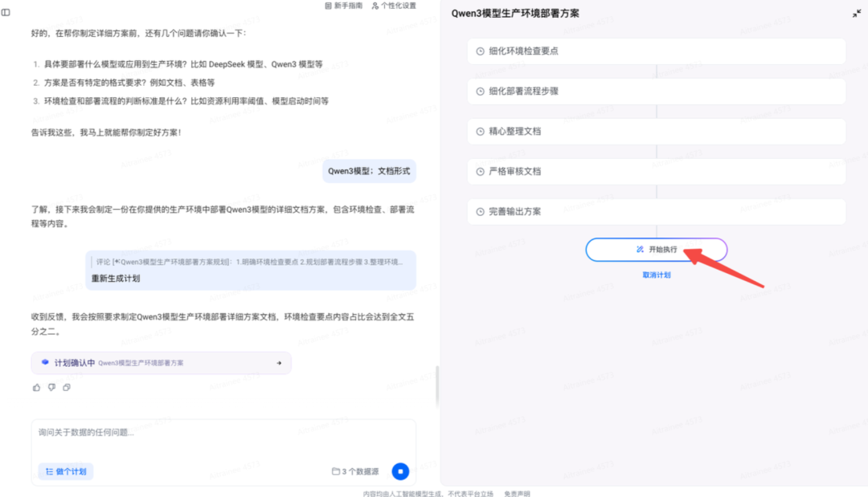Click the Qwen3模型：文档形式 message bubble
This screenshot has width=868, height=497.
point(369,171)
